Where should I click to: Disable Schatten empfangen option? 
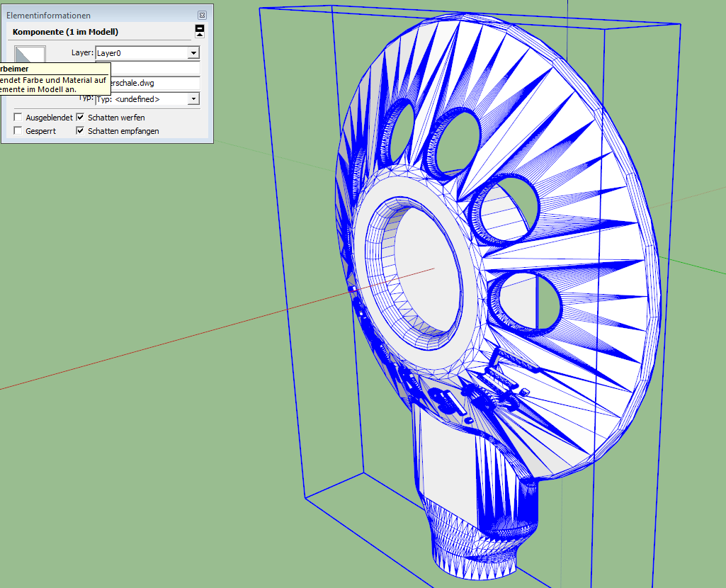tap(81, 131)
